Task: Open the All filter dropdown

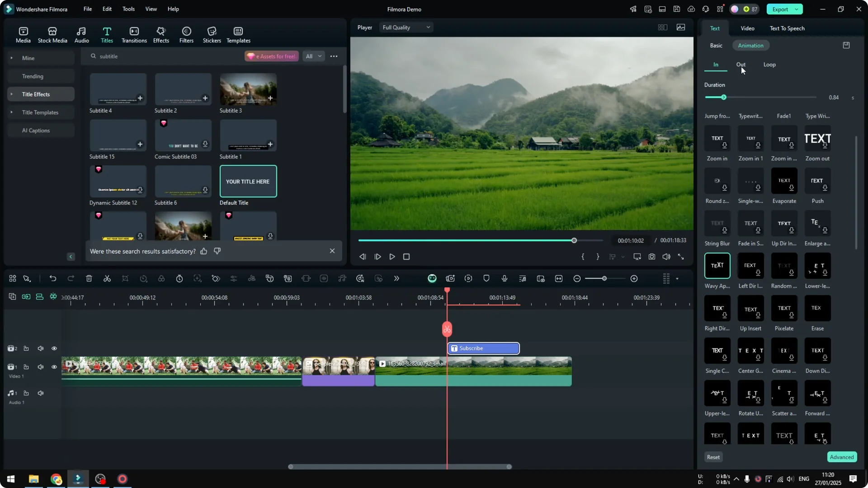Action: click(313, 56)
